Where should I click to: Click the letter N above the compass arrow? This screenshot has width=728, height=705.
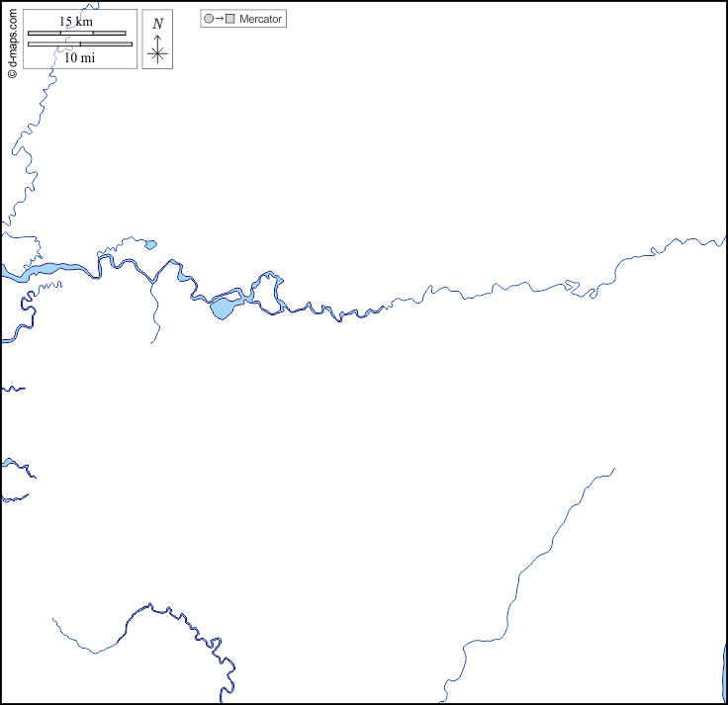[x=157, y=23]
